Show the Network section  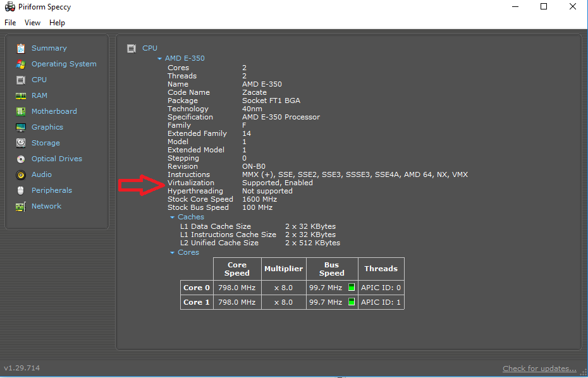tap(47, 206)
